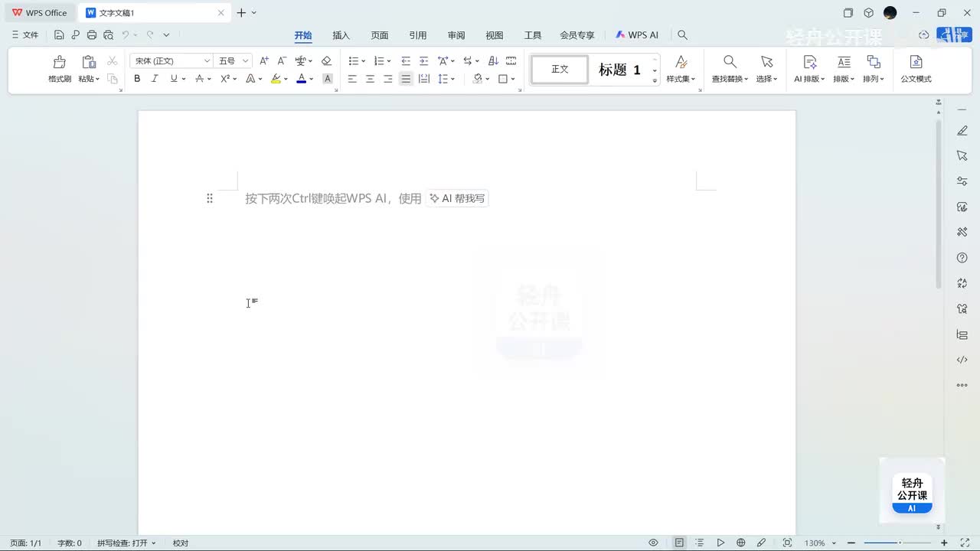Click the AI 排版 icon

[x=810, y=62]
